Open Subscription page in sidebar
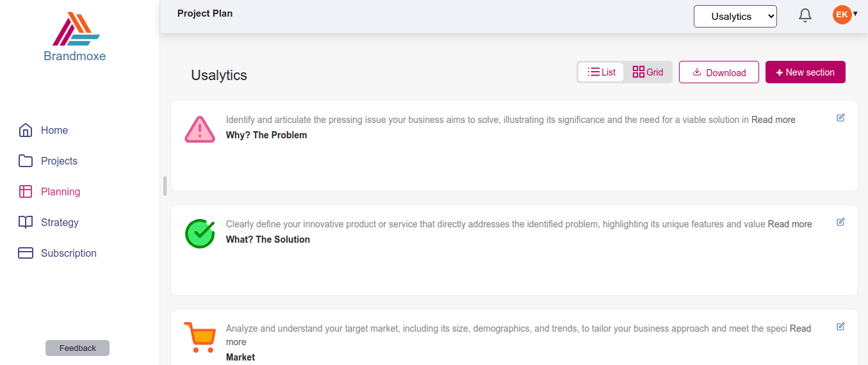 68,254
